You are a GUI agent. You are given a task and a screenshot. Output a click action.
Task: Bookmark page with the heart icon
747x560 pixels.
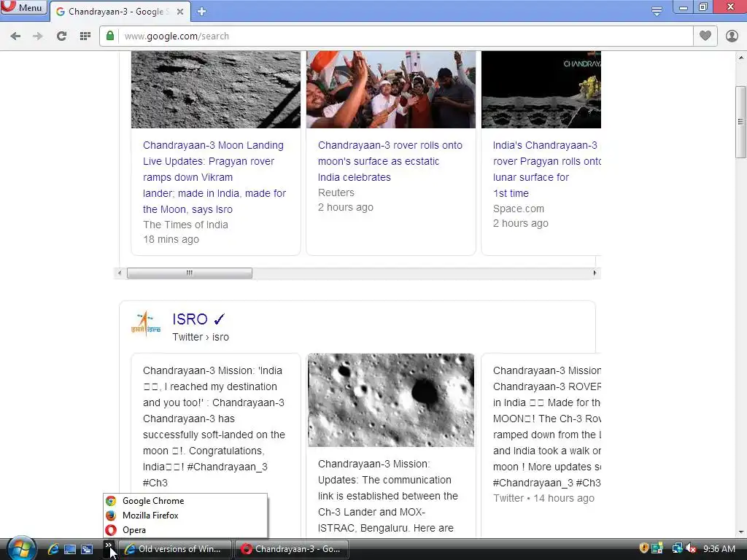pyautogui.click(x=705, y=36)
